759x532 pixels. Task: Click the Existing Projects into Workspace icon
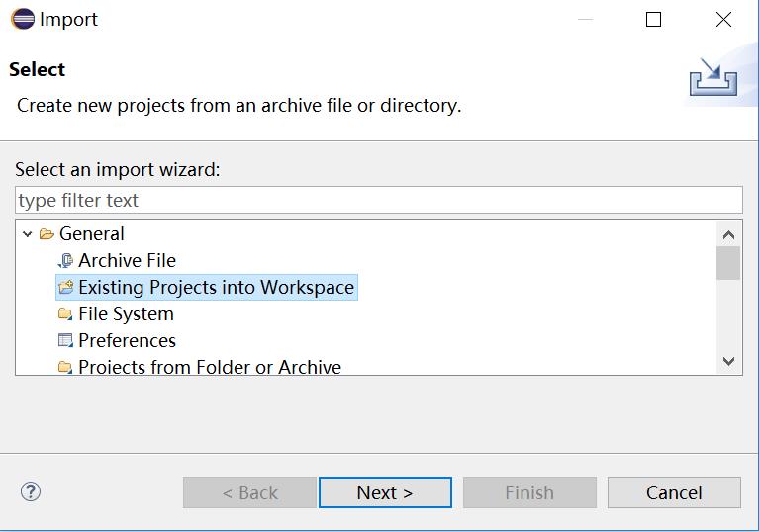coord(66,288)
